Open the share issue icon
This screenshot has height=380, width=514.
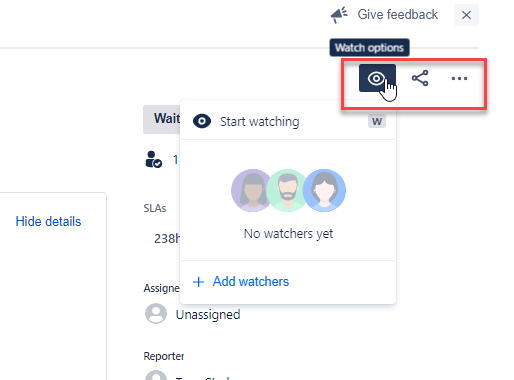420,78
